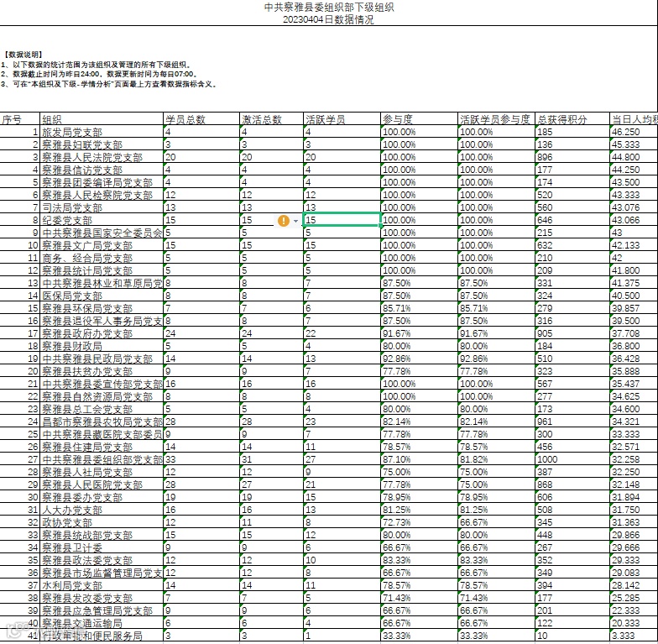Select participation value 72.73%

point(420,522)
